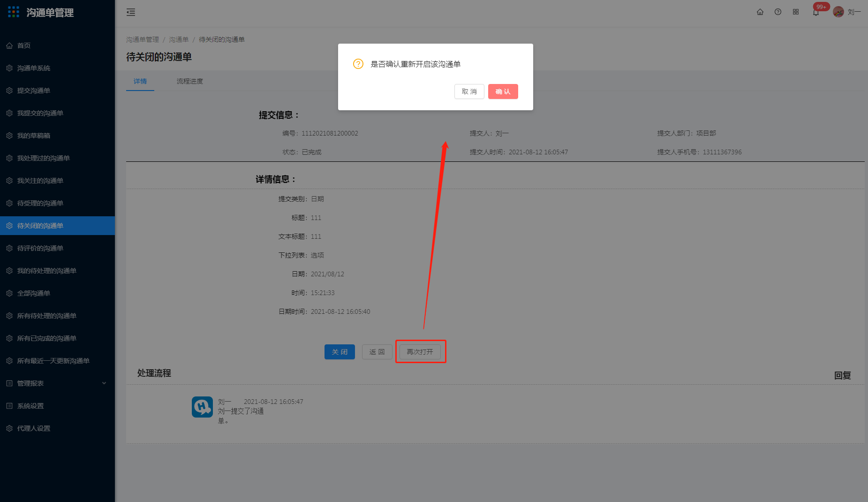The image size is (868, 502).
Task: Click the 沟通单管理 title in the sidebar header
Action: [50, 13]
